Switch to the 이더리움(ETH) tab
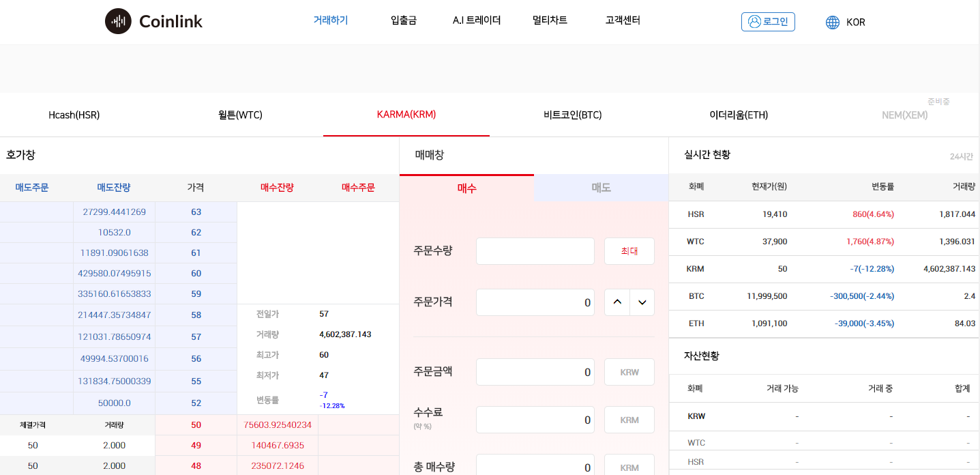Image resolution: width=980 pixels, height=475 pixels. pyautogui.click(x=739, y=115)
